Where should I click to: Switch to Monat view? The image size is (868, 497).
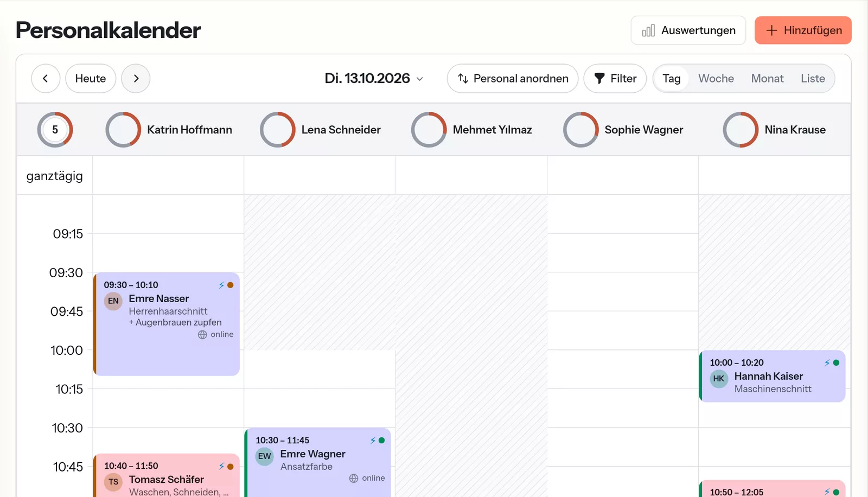point(767,79)
